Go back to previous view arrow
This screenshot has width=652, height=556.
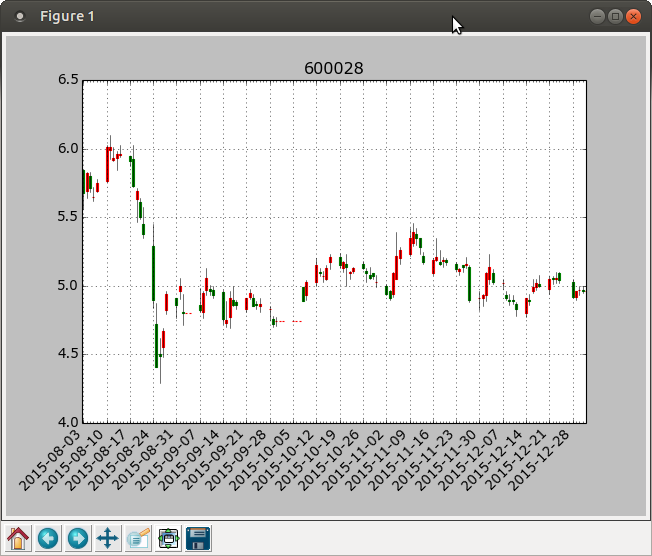(x=48, y=539)
